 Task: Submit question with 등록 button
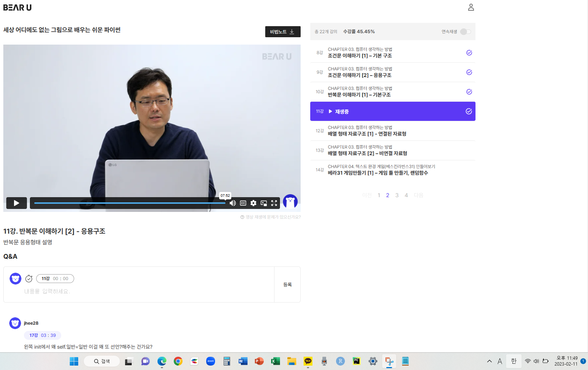287,285
